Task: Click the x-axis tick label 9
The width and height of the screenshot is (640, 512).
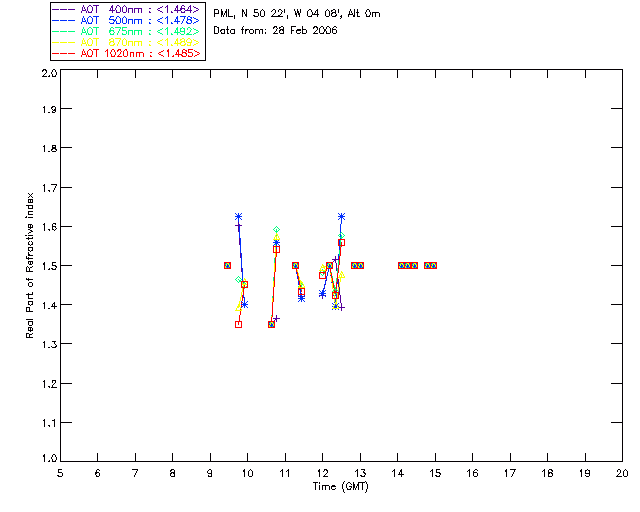Action: (x=210, y=473)
